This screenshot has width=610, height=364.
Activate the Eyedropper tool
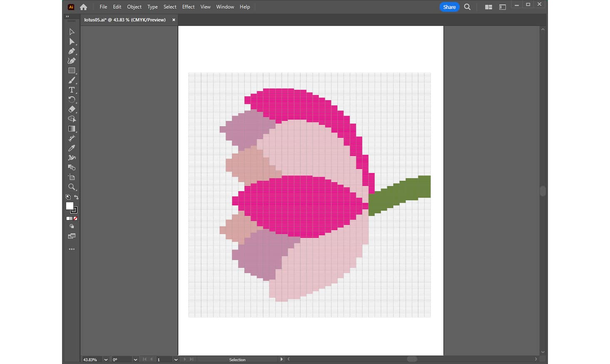(72, 148)
